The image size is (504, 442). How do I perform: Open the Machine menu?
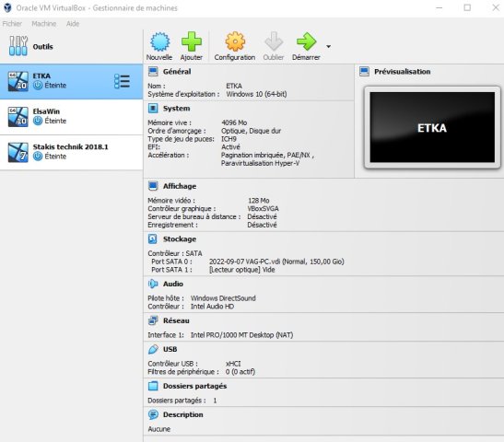[x=44, y=23]
